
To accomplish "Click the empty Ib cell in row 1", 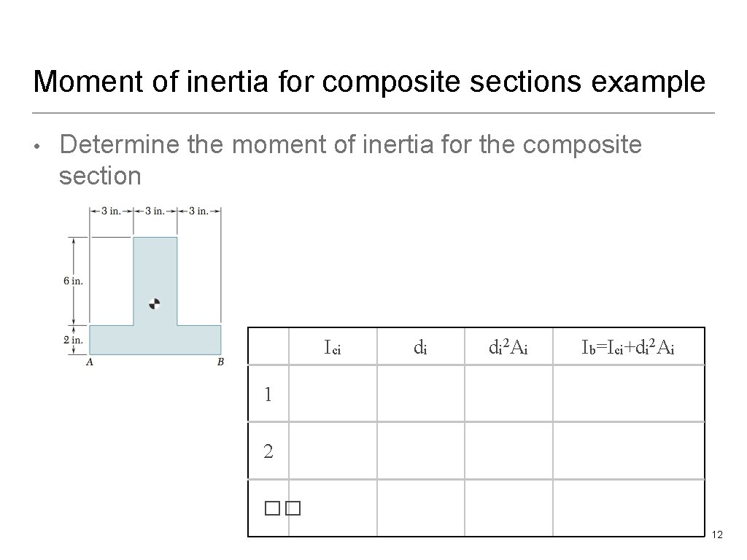I will click(628, 394).
